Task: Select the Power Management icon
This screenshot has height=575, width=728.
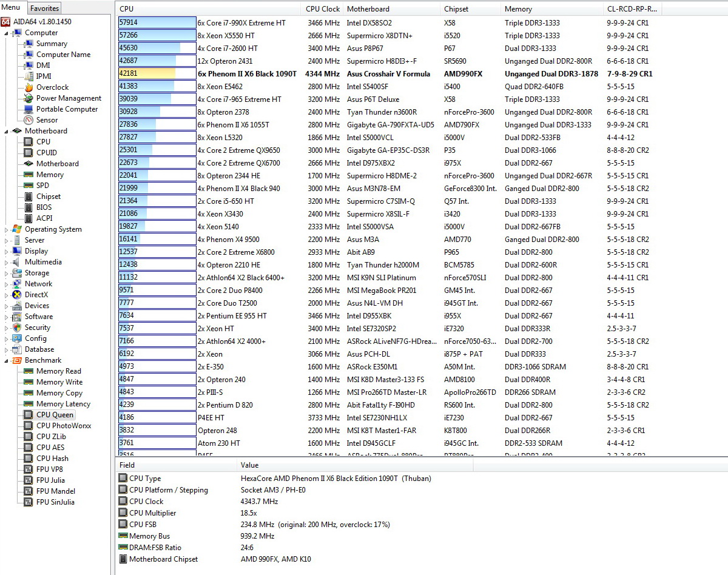Action: tap(29, 98)
